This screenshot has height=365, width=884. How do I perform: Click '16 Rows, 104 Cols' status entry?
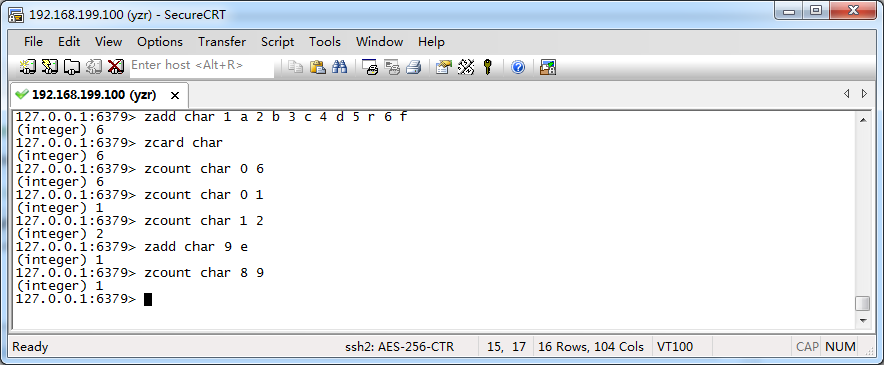(x=591, y=347)
